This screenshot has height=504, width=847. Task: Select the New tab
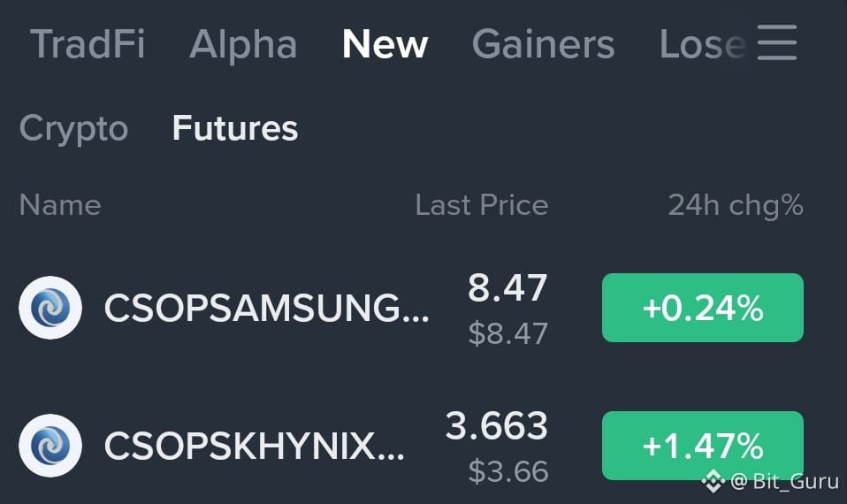click(385, 43)
